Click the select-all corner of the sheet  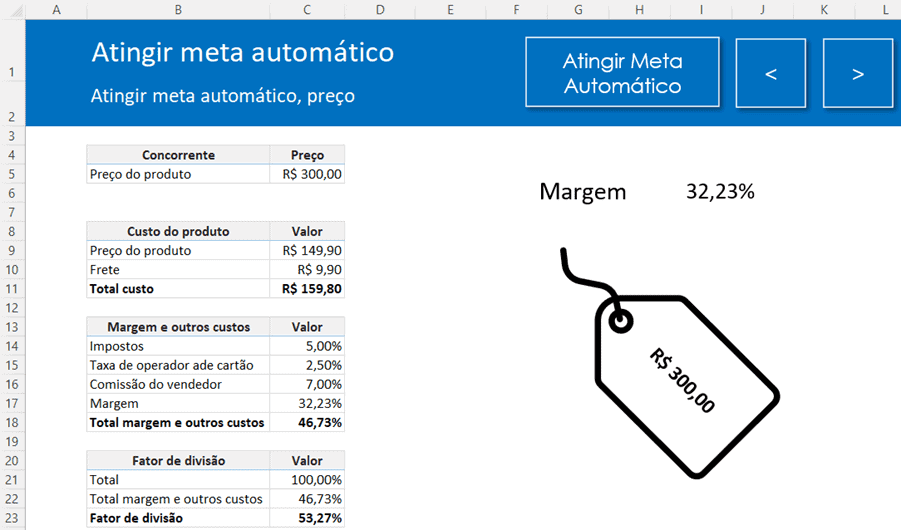pyautogui.click(x=12, y=9)
